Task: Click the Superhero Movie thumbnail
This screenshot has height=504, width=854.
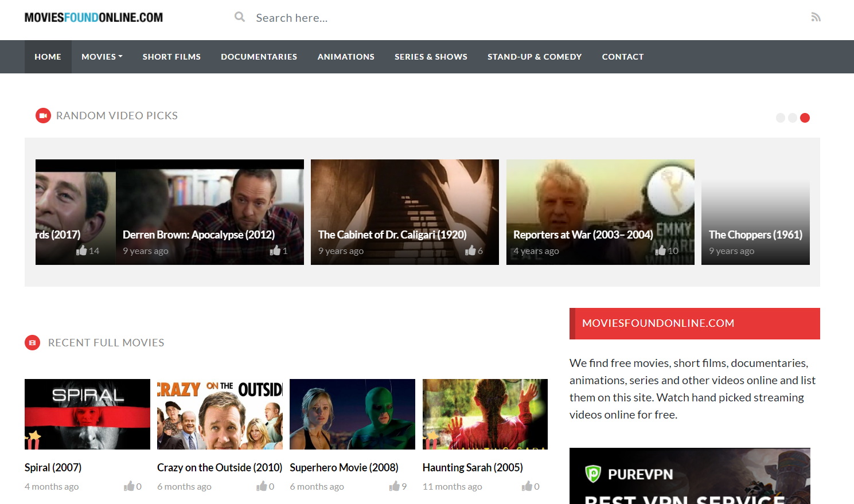Action: [352, 414]
